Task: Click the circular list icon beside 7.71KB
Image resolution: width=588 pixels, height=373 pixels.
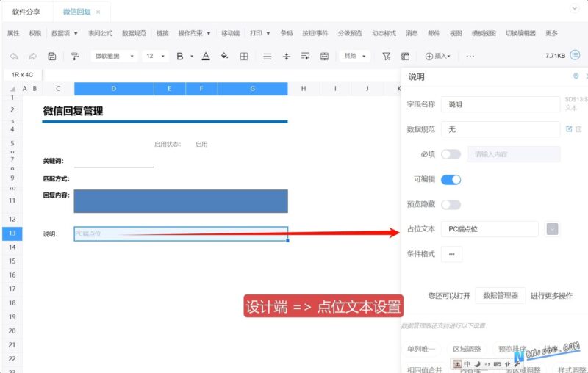Action: click(x=575, y=55)
